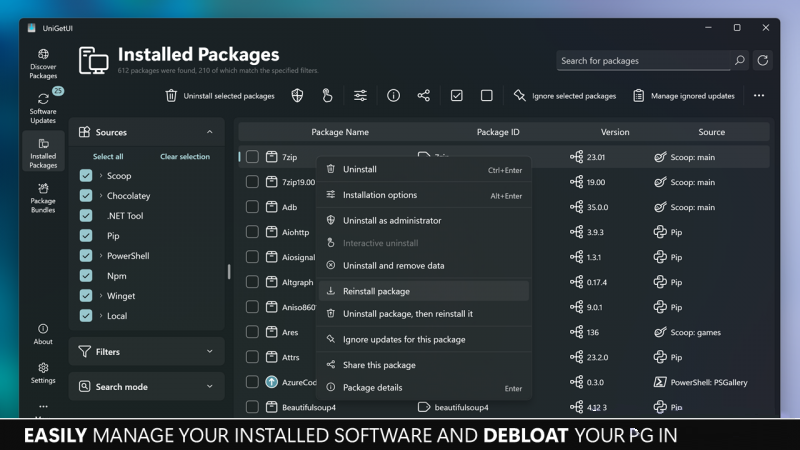Choose Reinstall package from the context menu

click(376, 291)
